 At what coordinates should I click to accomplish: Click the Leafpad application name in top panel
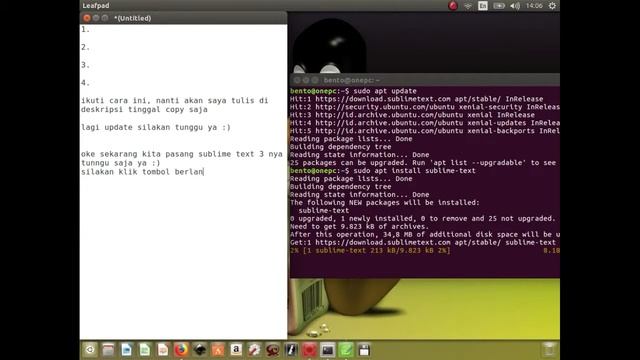pos(96,6)
